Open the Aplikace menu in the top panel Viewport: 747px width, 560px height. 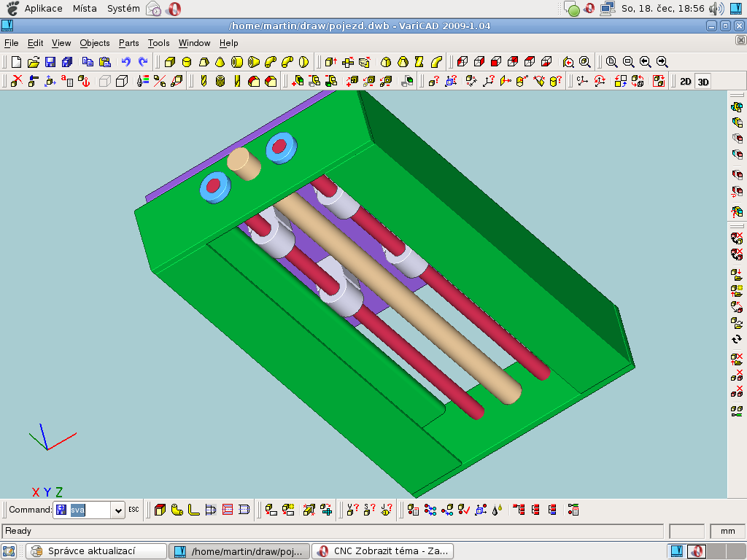coord(43,9)
